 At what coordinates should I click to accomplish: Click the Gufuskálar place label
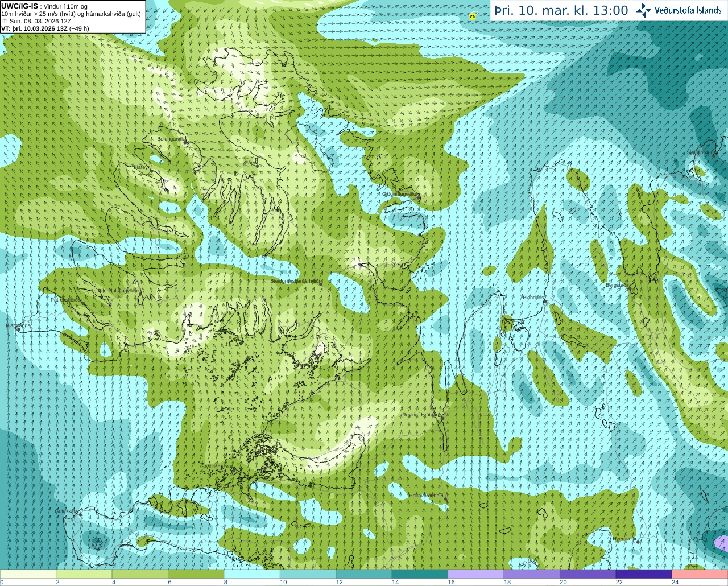click(66, 511)
